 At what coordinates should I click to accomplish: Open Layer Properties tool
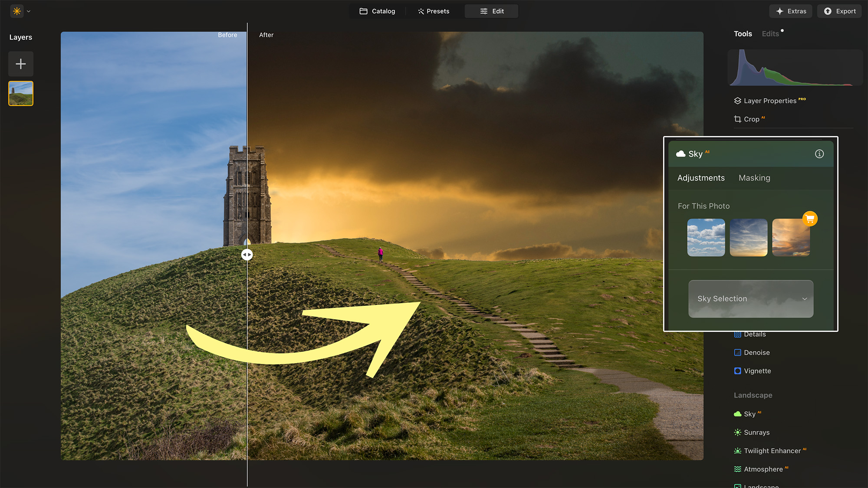pyautogui.click(x=770, y=101)
